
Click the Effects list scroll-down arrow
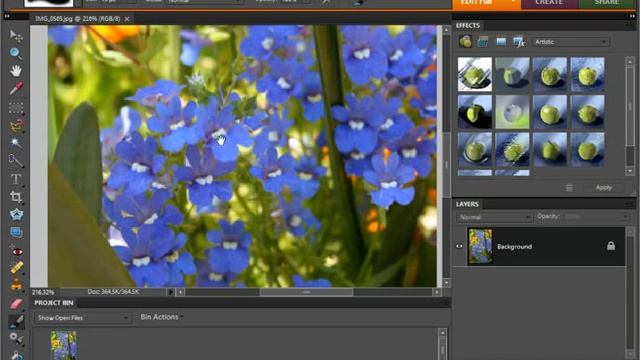(630, 171)
